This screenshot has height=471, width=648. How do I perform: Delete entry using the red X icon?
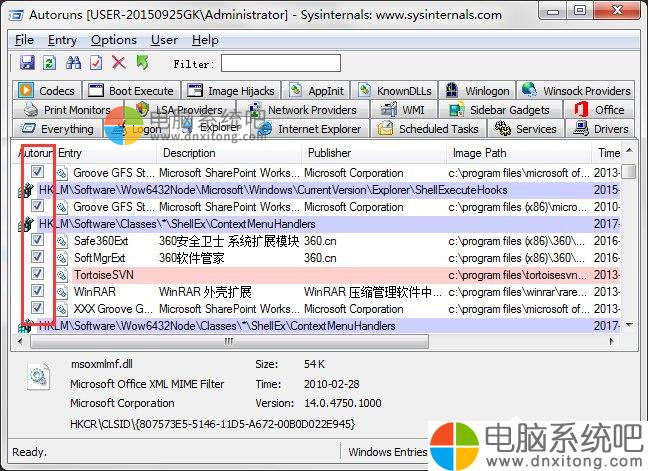click(119, 63)
